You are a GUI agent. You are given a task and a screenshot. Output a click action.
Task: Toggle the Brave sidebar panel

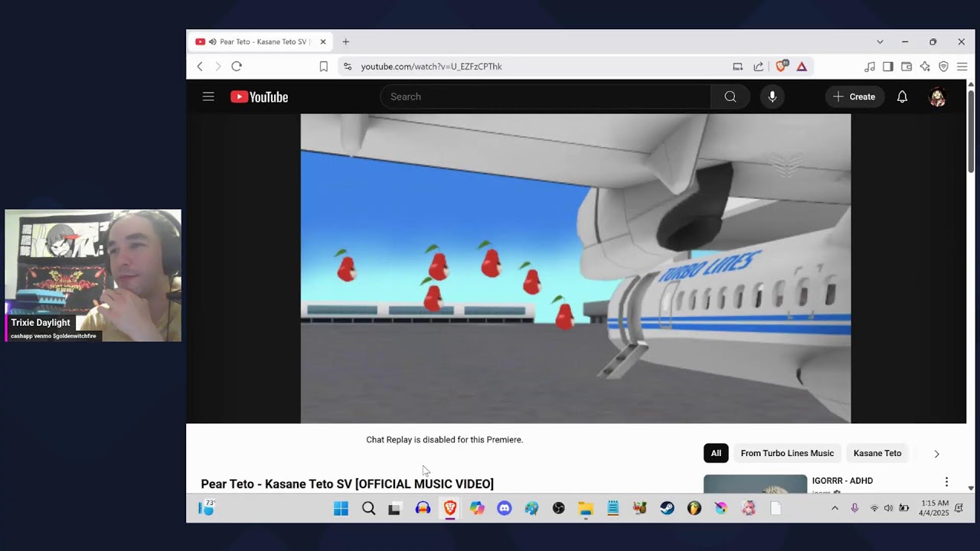click(888, 67)
